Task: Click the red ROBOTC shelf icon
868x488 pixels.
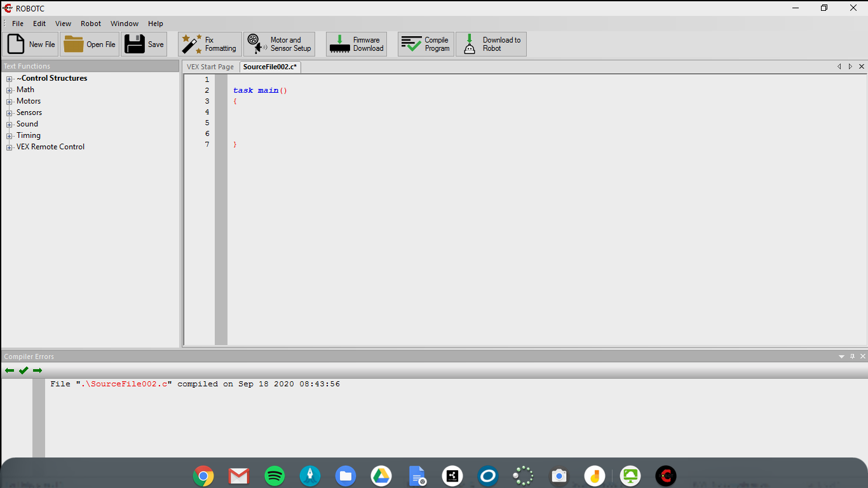Action: click(666, 475)
